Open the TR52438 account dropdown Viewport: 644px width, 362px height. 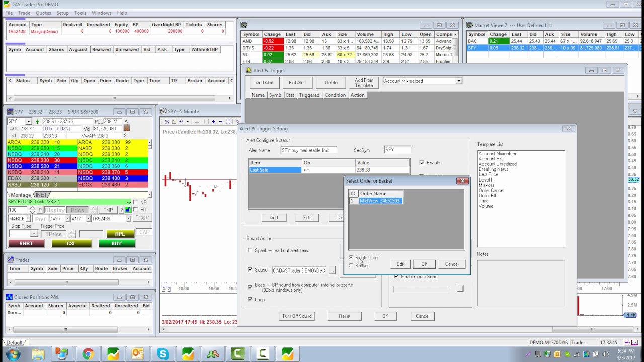click(x=128, y=219)
